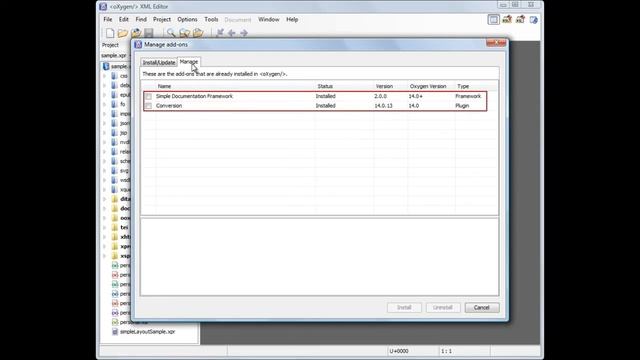The image size is (640, 360).
Task: Open the Edit menu
Action: point(124,19)
